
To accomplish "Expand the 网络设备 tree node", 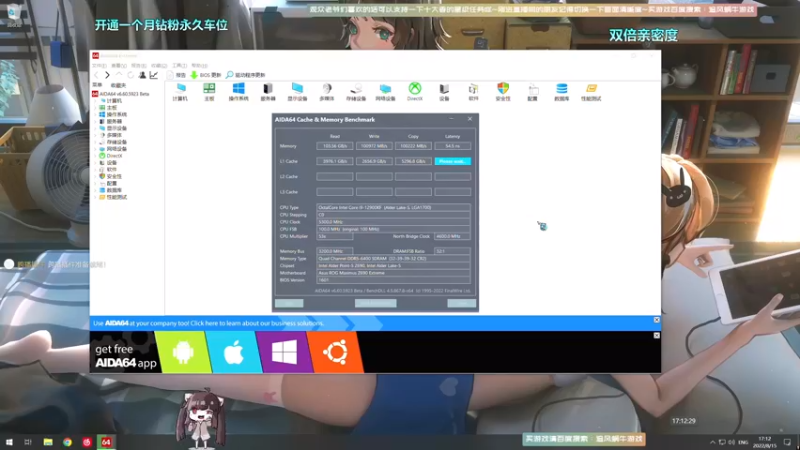I will click(x=95, y=149).
